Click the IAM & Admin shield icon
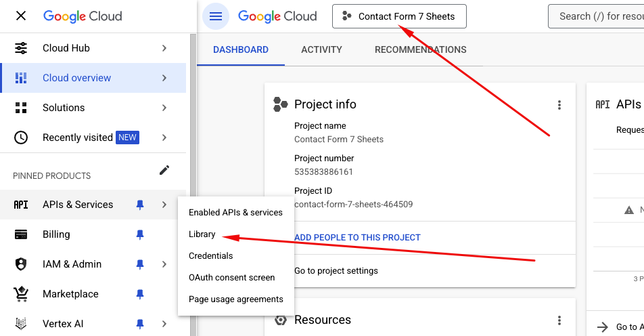 (x=21, y=264)
